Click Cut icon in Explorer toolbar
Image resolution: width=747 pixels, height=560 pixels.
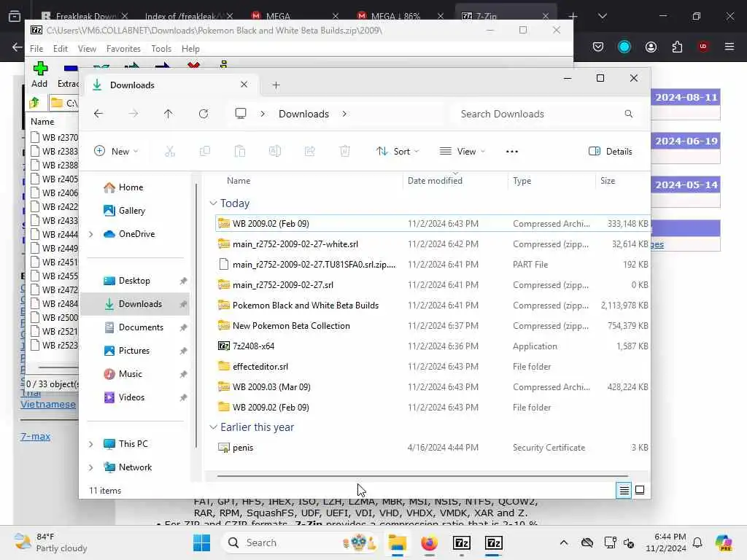click(x=170, y=152)
